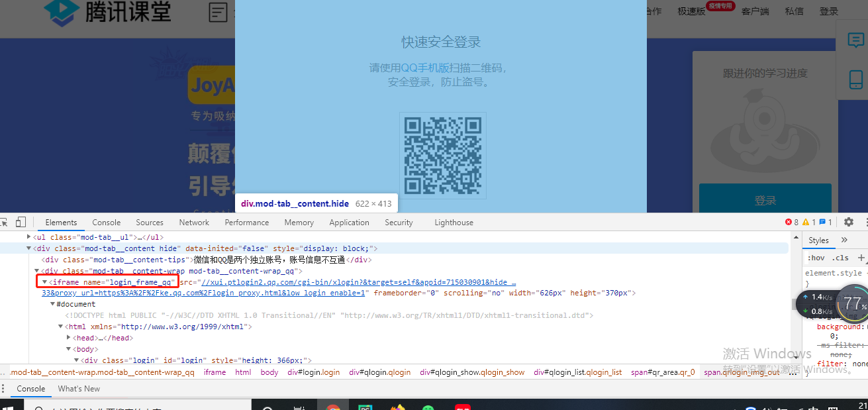Open the red error count indicator
This screenshot has width=868, height=410.
[x=792, y=223]
